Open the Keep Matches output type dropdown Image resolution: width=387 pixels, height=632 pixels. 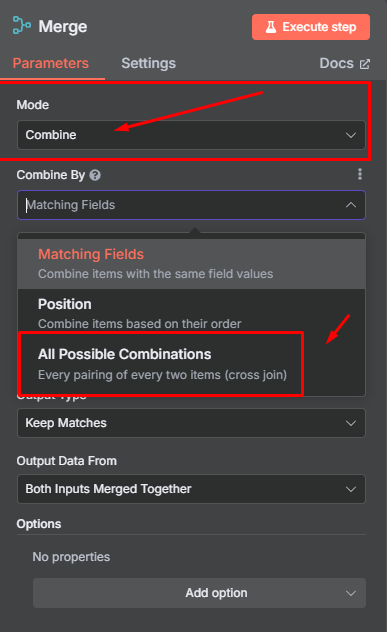click(x=191, y=423)
